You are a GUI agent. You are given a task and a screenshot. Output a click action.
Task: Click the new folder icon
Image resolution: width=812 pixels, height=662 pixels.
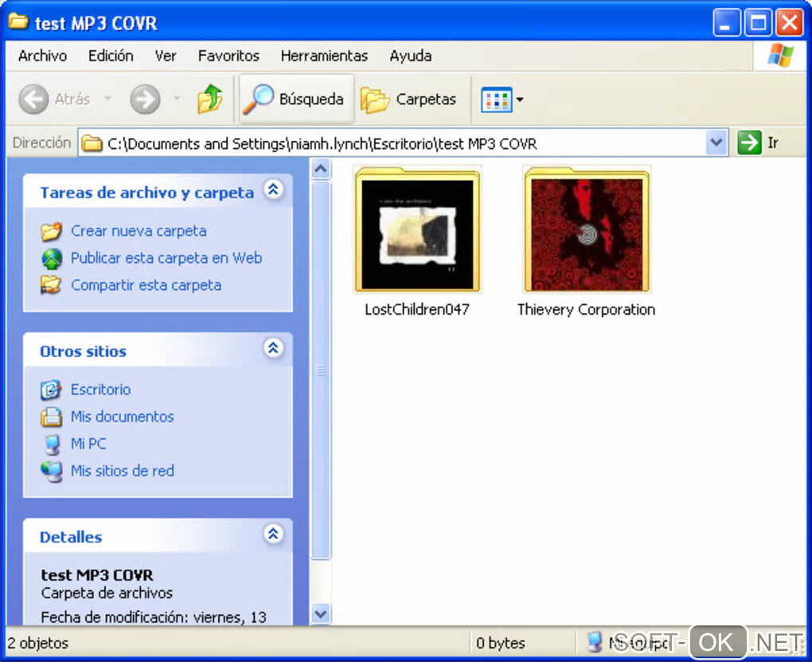[51, 231]
